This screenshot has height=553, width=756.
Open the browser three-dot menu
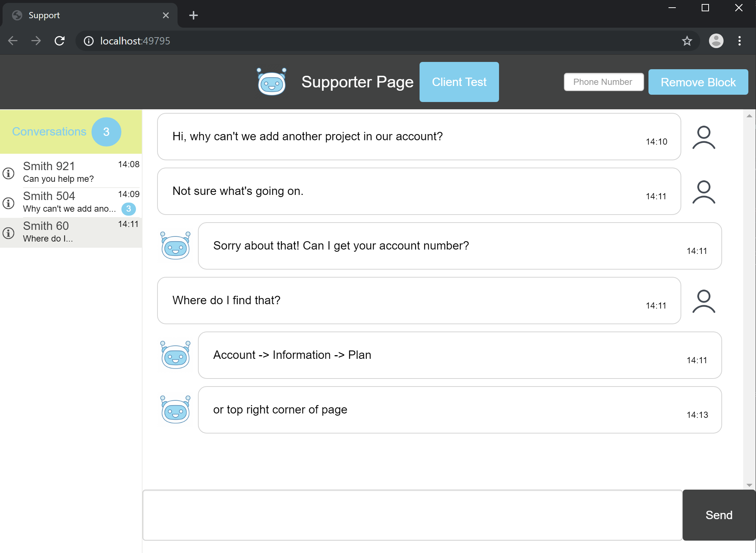[739, 41]
